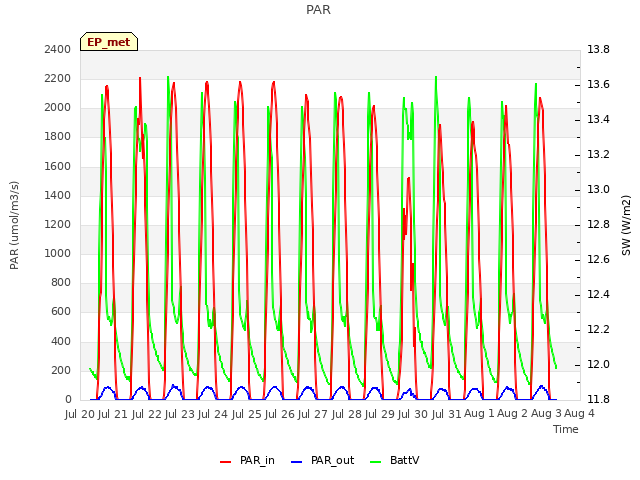Click the 12.6 right axis tick label
Image resolution: width=640 pixels, height=480 pixels.
tap(598, 260)
